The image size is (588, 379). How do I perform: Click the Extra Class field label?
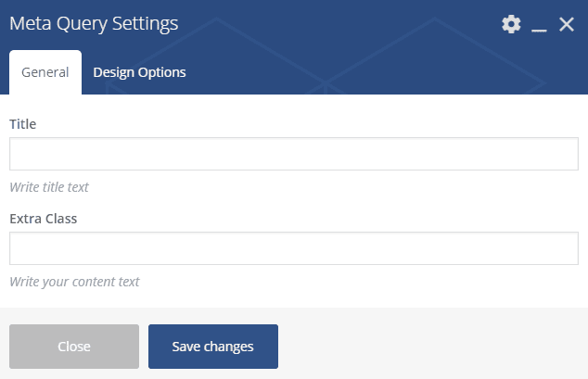pyautogui.click(x=43, y=219)
